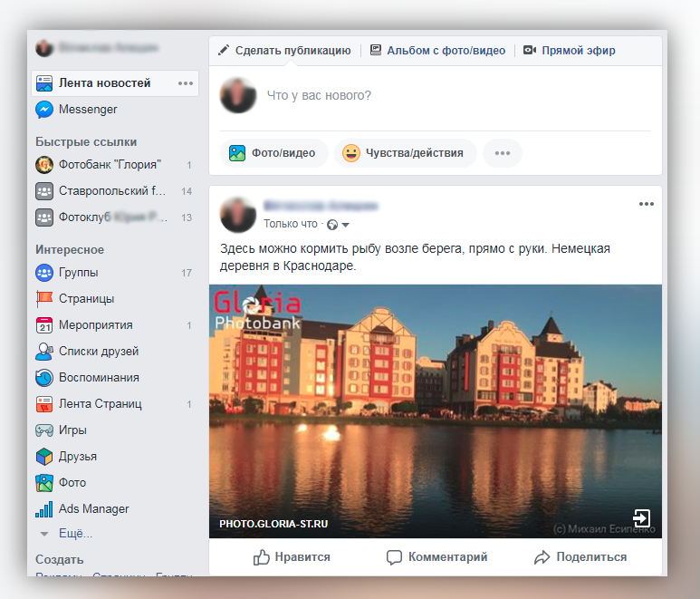The width and height of the screenshot is (700, 599).
Task: Open the News Feed icon (Лента новостей)
Action: (44, 83)
